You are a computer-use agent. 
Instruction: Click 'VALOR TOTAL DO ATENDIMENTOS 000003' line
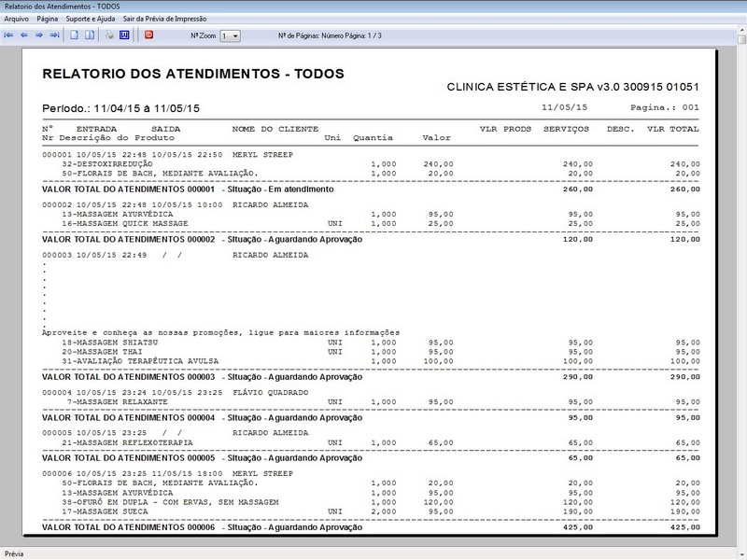(371, 377)
